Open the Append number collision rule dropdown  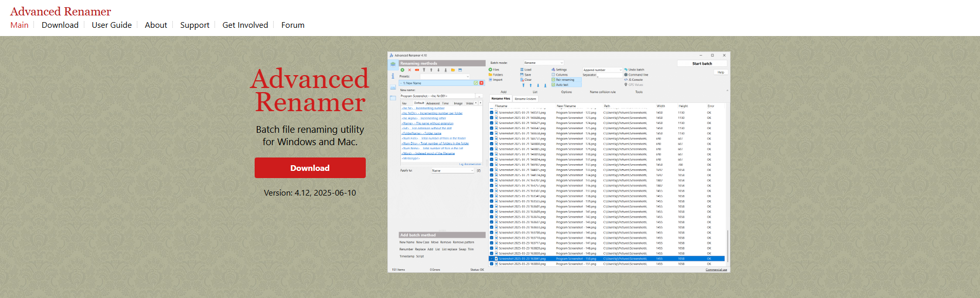(x=602, y=70)
